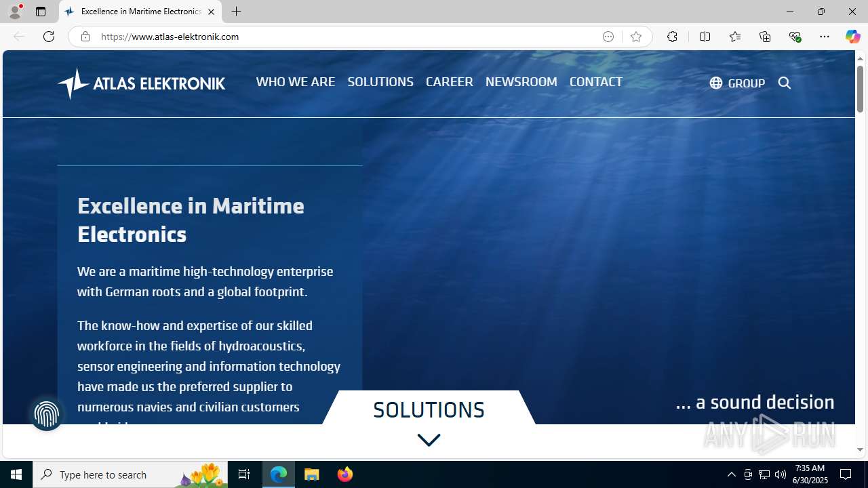Expand the SOLUTIONS down chevron
The width and height of the screenshot is (868, 488).
pyautogui.click(x=429, y=440)
